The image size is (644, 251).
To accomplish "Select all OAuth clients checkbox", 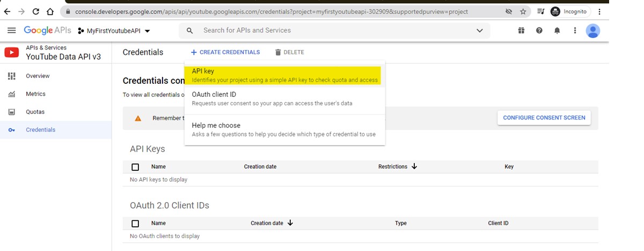I will [135, 224].
